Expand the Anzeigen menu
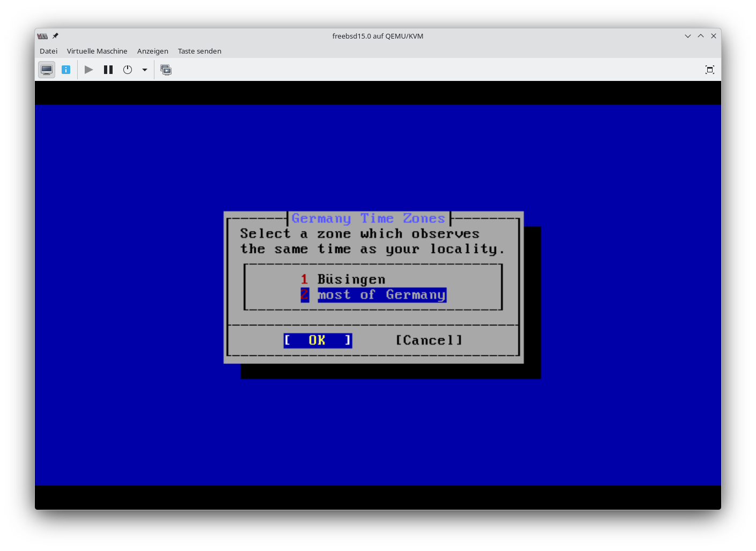Image resolution: width=756 pixels, height=551 pixels. (x=152, y=51)
